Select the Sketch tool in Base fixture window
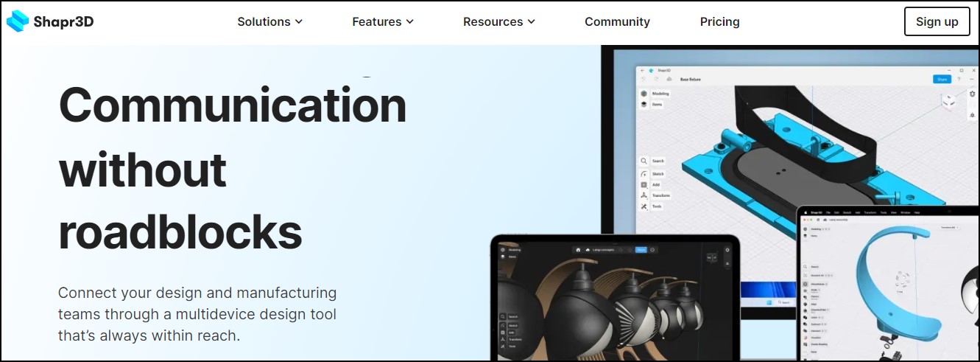 pyautogui.click(x=644, y=174)
